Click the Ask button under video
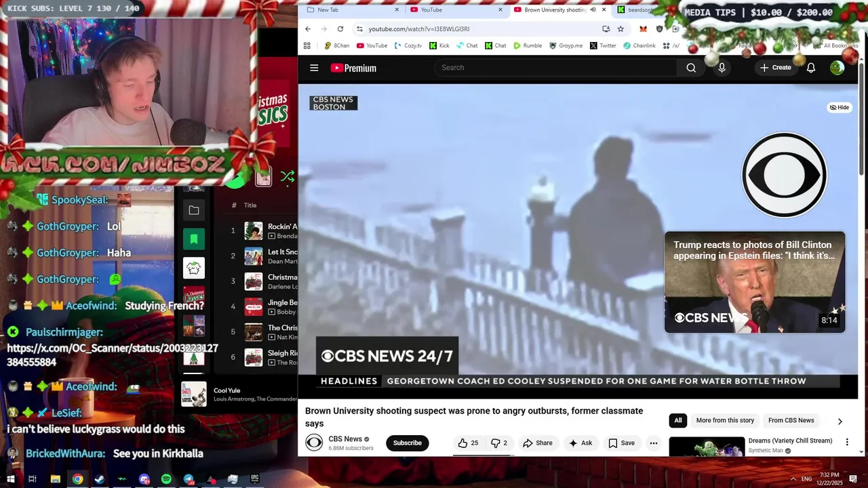The height and width of the screenshot is (488, 868). 580,443
